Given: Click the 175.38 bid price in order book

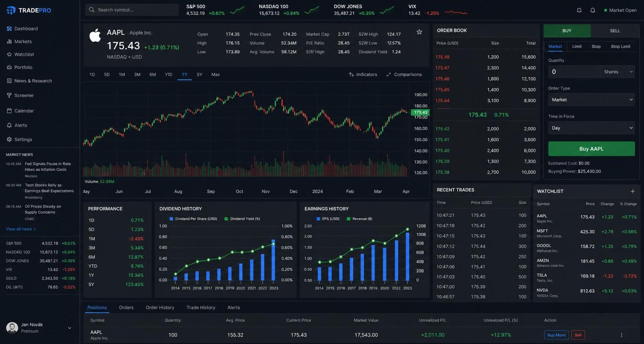Looking at the screenshot, I should (442, 172).
